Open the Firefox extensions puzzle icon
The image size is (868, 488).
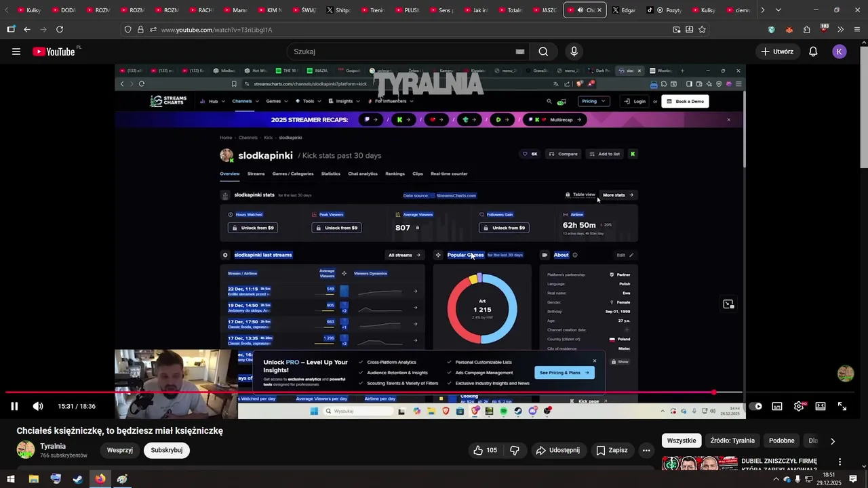point(806,30)
